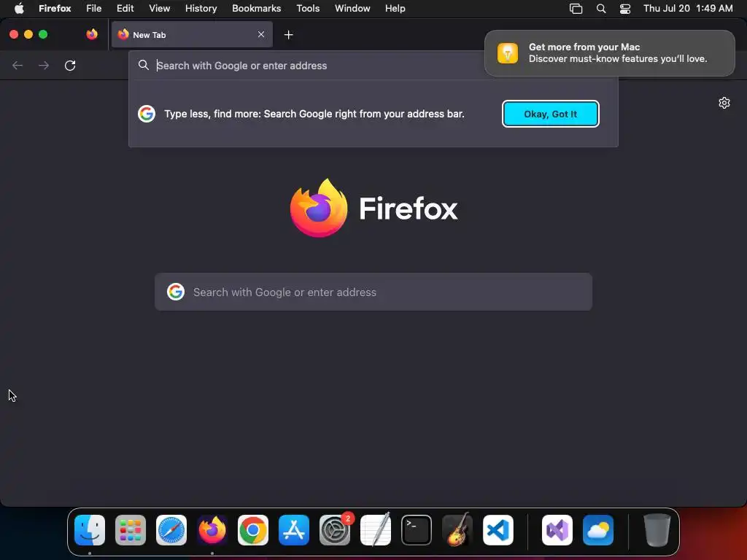Open the History menu
The height and width of the screenshot is (560, 747).
tap(201, 8)
